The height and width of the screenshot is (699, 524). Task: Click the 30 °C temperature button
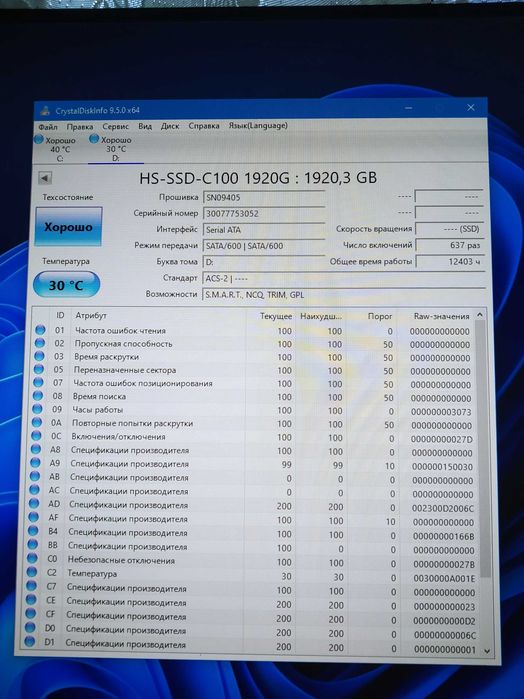pos(66,285)
